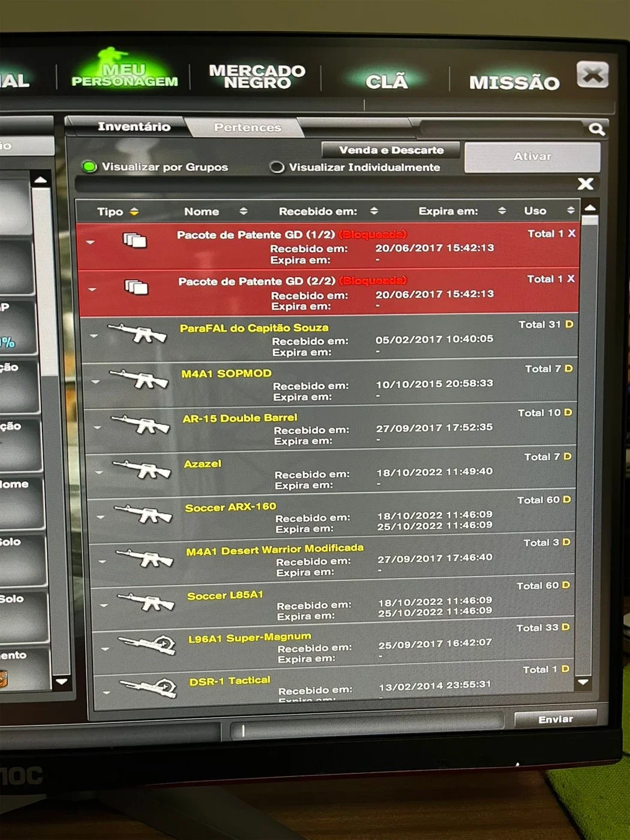Expand the Soccer ARX-160 group

[101, 517]
